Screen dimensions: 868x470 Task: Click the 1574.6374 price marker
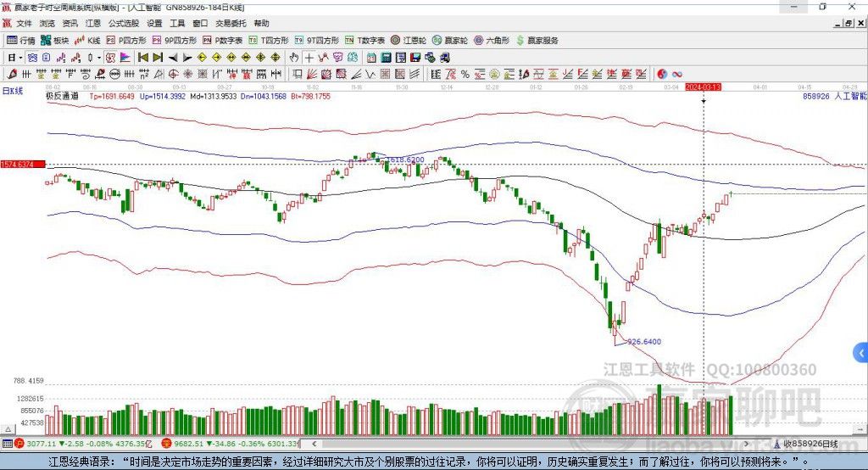23,165
